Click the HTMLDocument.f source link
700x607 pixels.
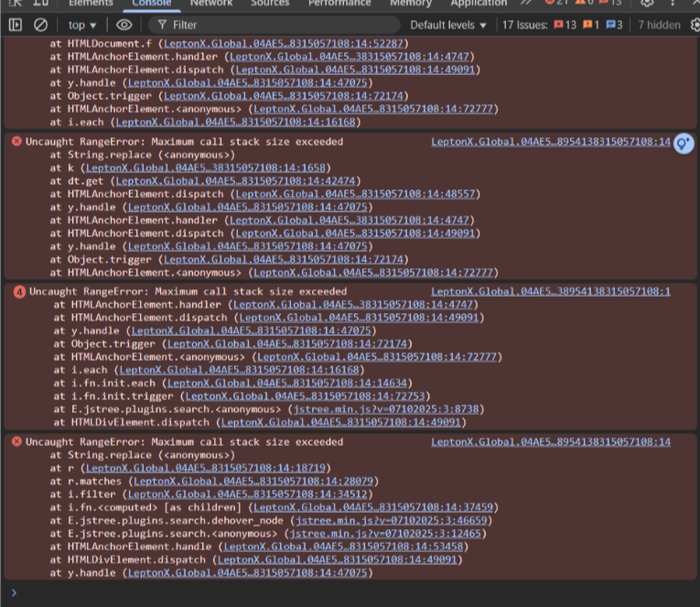[273, 43]
